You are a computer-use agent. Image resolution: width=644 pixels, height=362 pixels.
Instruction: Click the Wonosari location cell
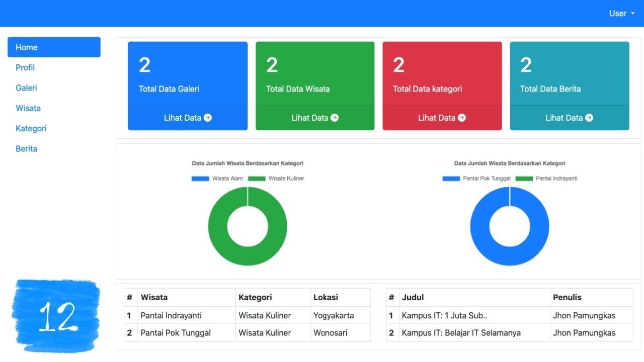(341, 333)
